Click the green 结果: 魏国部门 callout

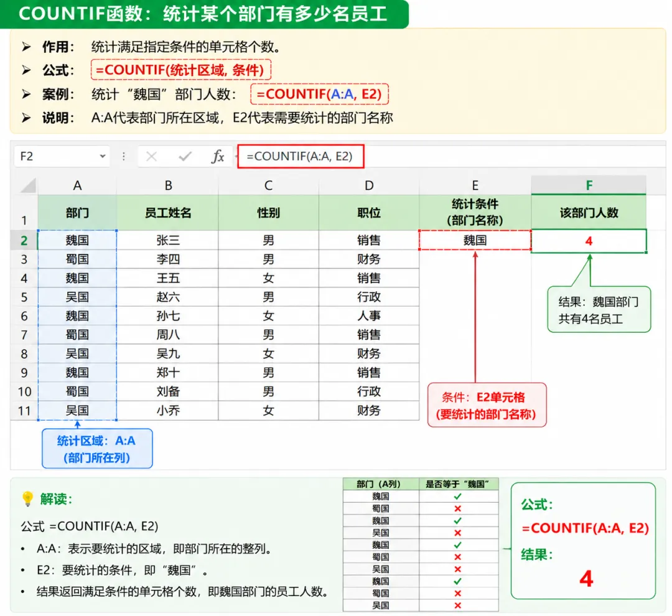coord(599,309)
